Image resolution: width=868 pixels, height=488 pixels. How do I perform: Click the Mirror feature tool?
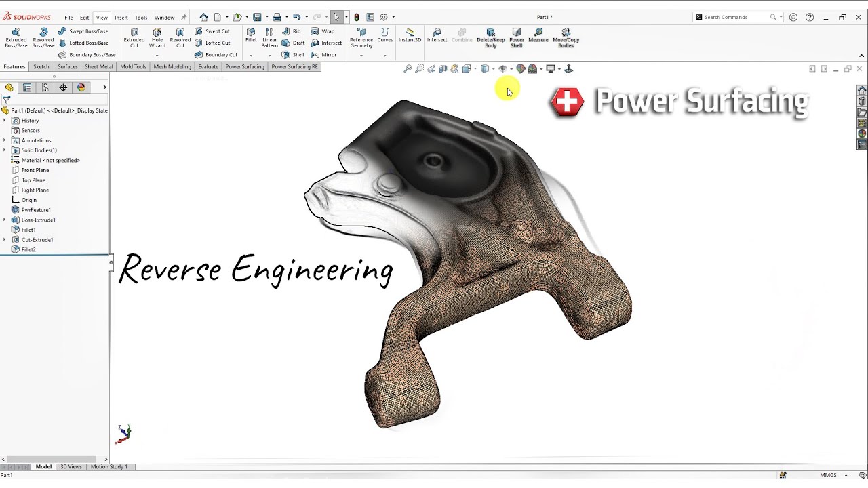(x=323, y=54)
